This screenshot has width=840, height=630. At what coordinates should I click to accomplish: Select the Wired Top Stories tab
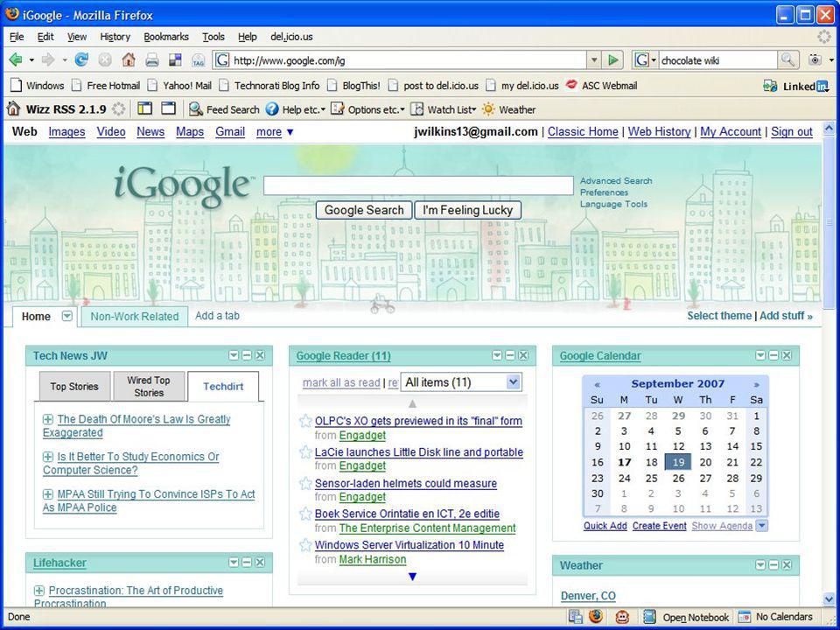[x=149, y=386]
